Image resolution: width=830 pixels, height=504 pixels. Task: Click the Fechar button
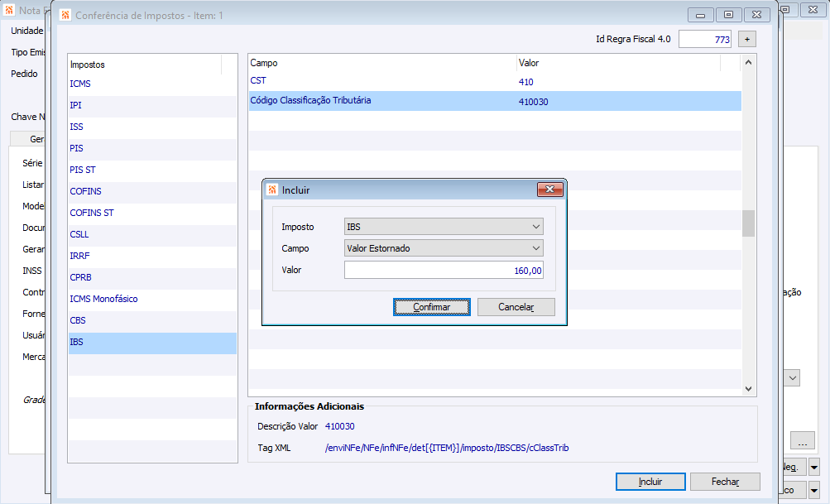click(725, 482)
